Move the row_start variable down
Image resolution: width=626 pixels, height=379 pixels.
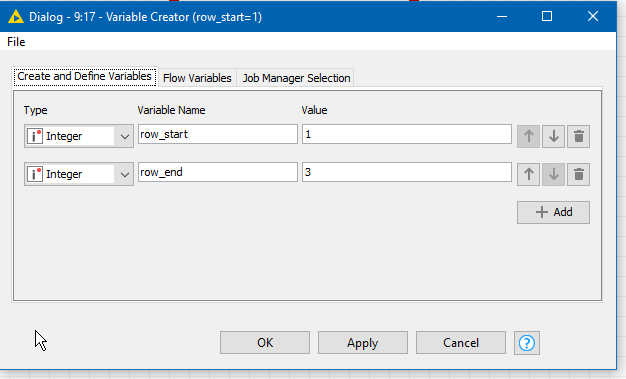pos(553,136)
